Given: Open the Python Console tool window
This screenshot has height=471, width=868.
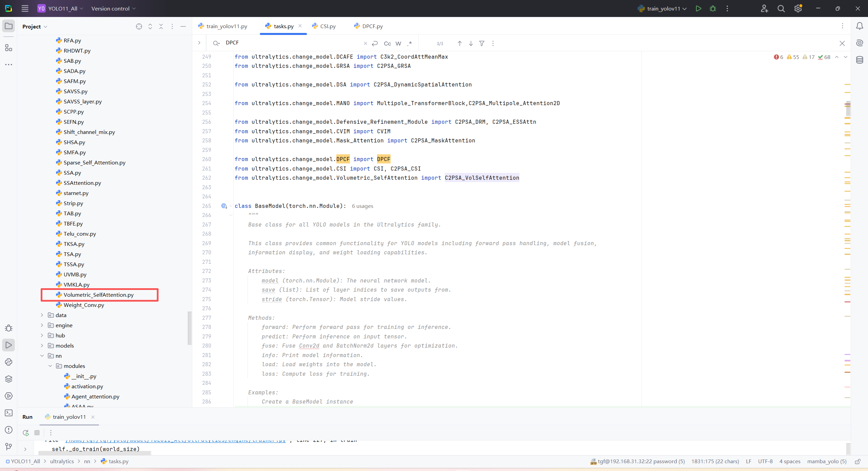Looking at the screenshot, I should click(x=9, y=362).
